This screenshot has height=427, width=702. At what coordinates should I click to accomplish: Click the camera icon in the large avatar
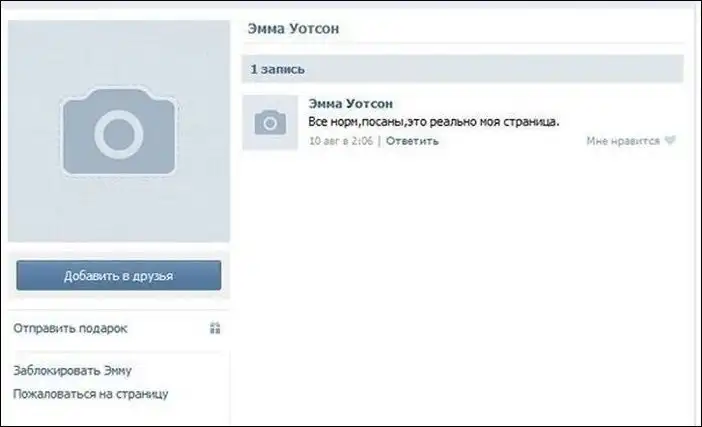119,132
